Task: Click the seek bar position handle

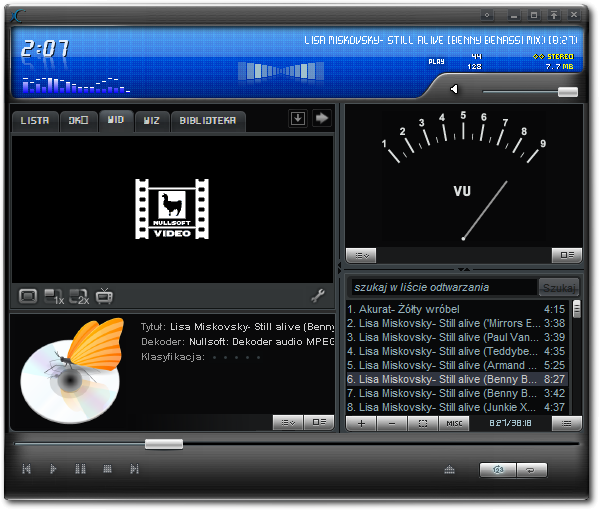Action: [x=164, y=444]
